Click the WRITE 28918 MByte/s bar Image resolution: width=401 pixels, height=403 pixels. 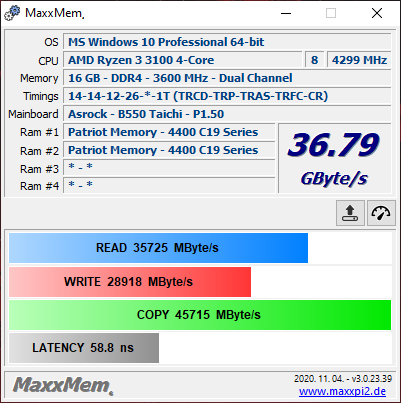click(130, 282)
